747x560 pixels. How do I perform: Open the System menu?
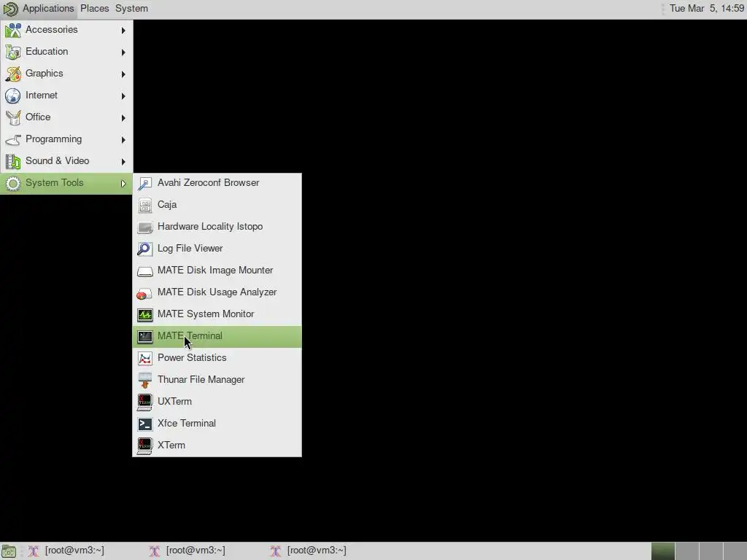point(131,9)
